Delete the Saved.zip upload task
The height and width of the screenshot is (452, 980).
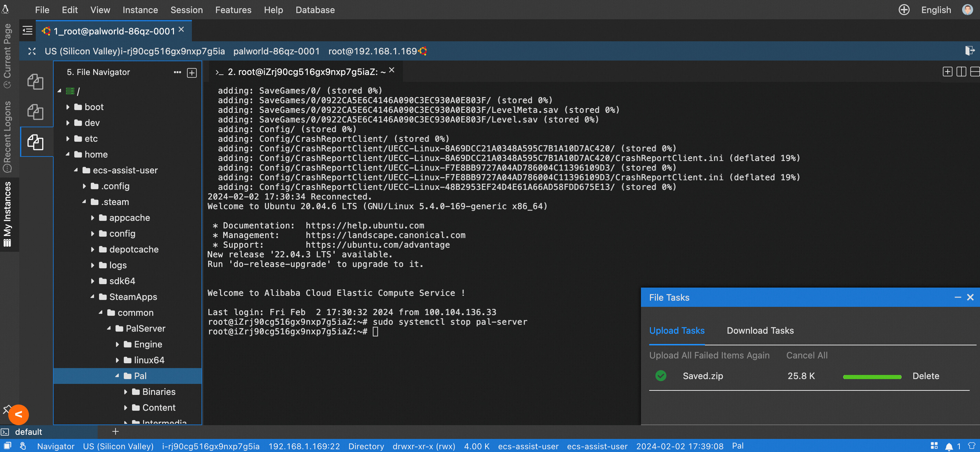tap(925, 376)
